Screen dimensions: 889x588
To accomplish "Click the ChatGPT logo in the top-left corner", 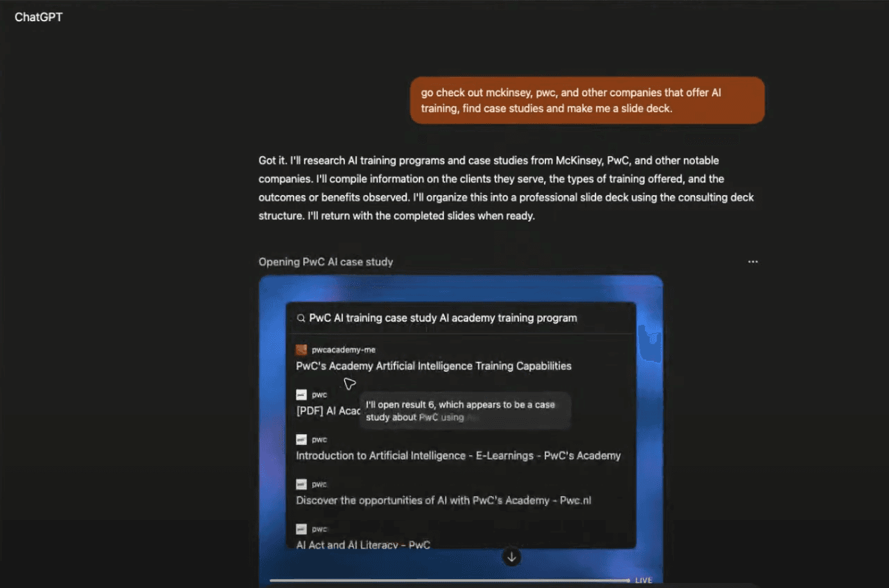I will pyautogui.click(x=38, y=17).
